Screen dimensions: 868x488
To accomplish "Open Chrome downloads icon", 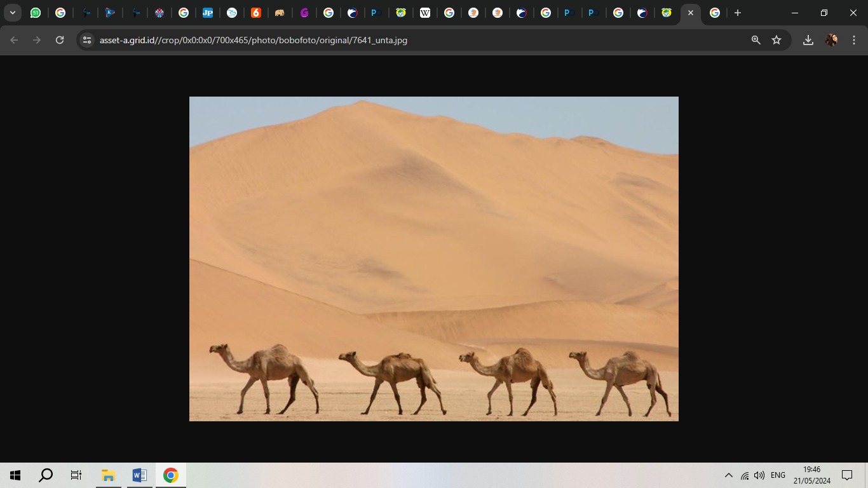I will [808, 40].
